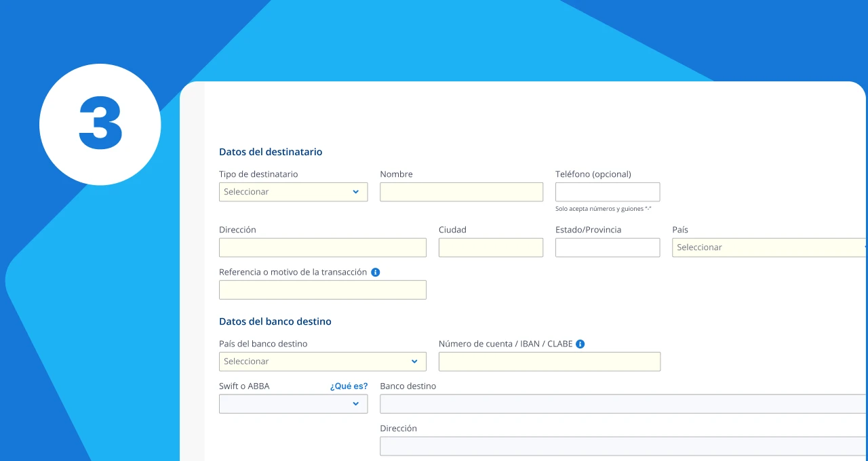This screenshot has height=461, width=868.
Task: Click the 'Solo acepta números y guiones' hint
Action: pyautogui.click(x=603, y=209)
